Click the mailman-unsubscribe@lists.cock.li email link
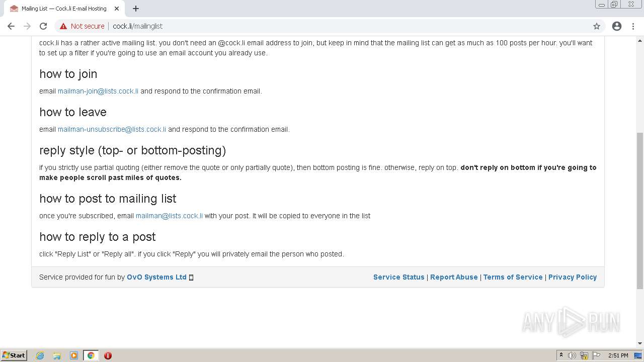644x362 pixels. point(112,129)
